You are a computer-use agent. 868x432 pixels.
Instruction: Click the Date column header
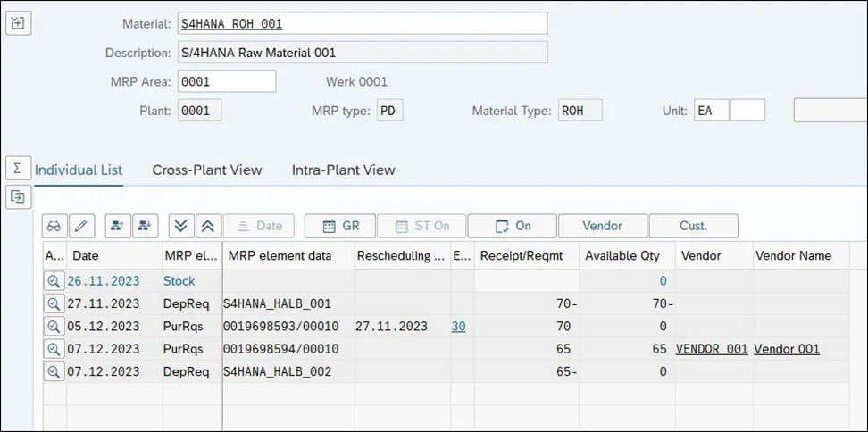coord(114,255)
